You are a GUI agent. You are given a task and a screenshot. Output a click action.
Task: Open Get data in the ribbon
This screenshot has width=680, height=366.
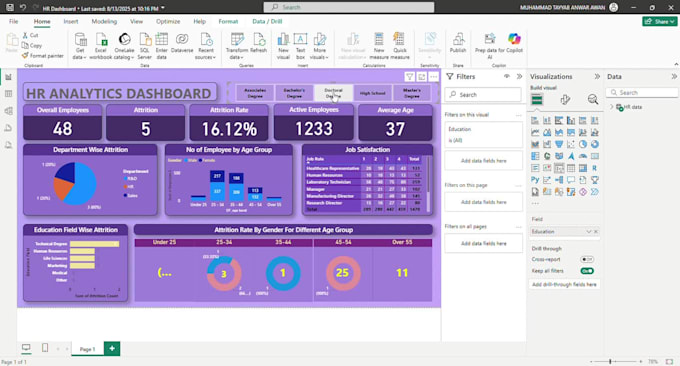coord(80,46)
